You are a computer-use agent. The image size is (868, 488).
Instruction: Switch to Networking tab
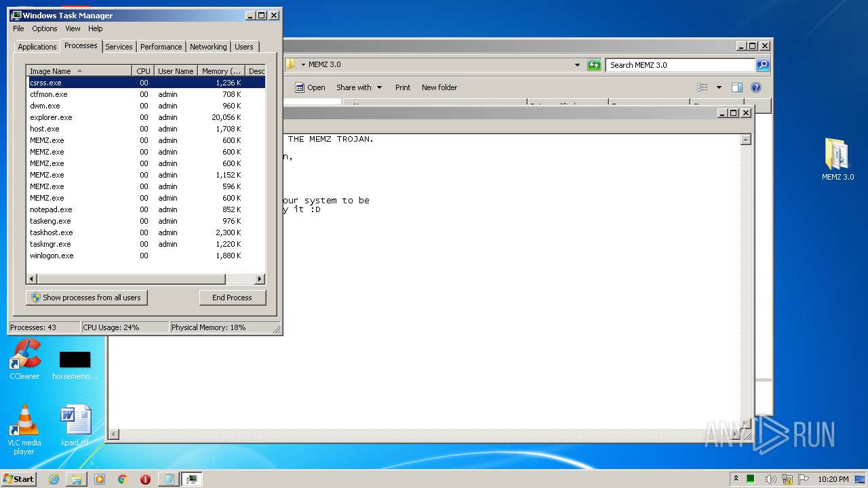208,47
